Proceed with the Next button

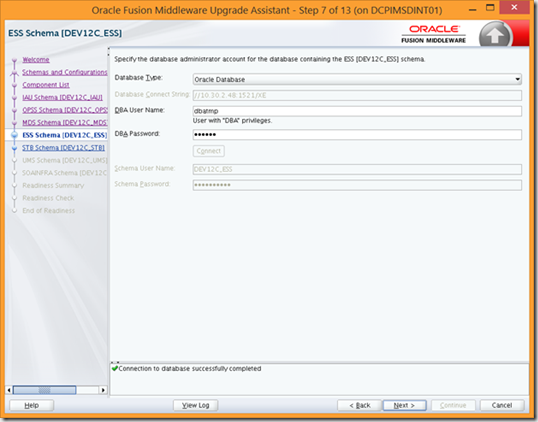click(x=405, y=405)
